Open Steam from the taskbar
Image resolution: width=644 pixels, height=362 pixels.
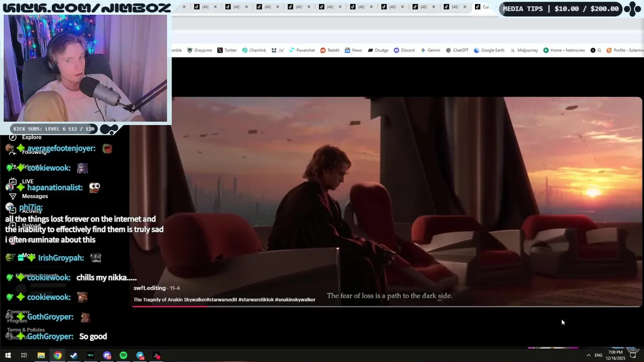[x=74, y=355]
